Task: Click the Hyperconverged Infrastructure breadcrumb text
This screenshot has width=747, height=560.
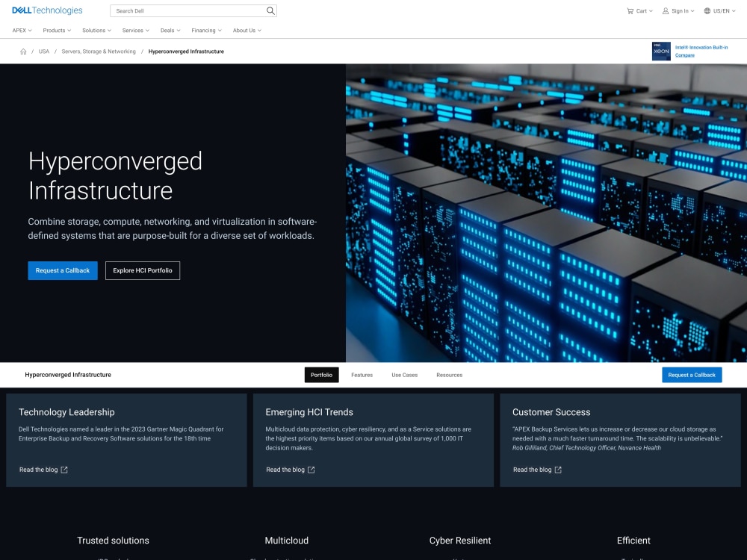Action: (186, 52)
